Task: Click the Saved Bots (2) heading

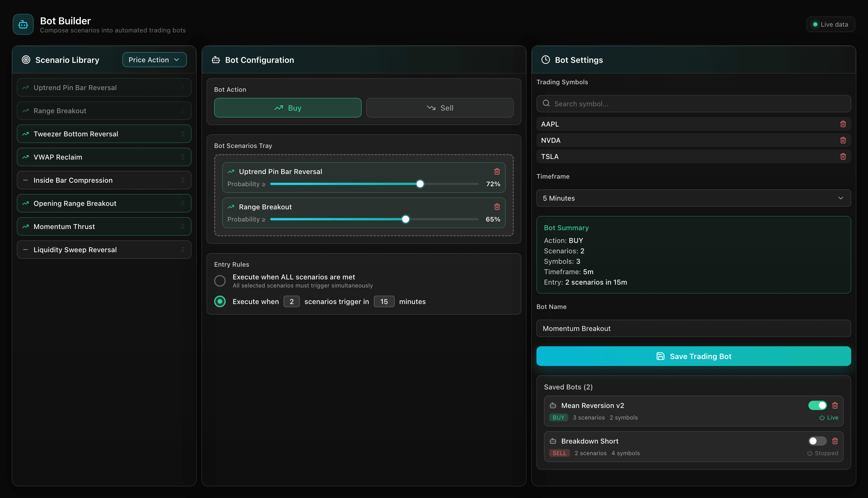Action: (568, 387)
